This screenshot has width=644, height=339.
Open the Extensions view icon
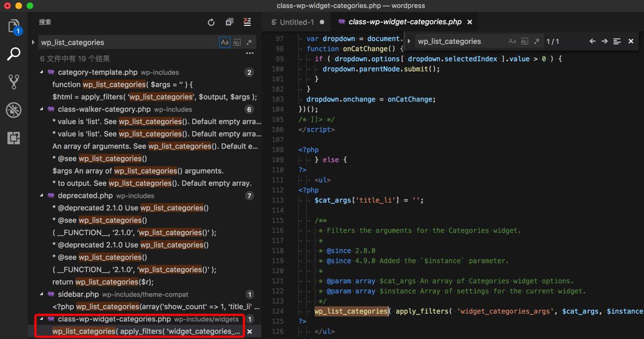tap(13, 138)
